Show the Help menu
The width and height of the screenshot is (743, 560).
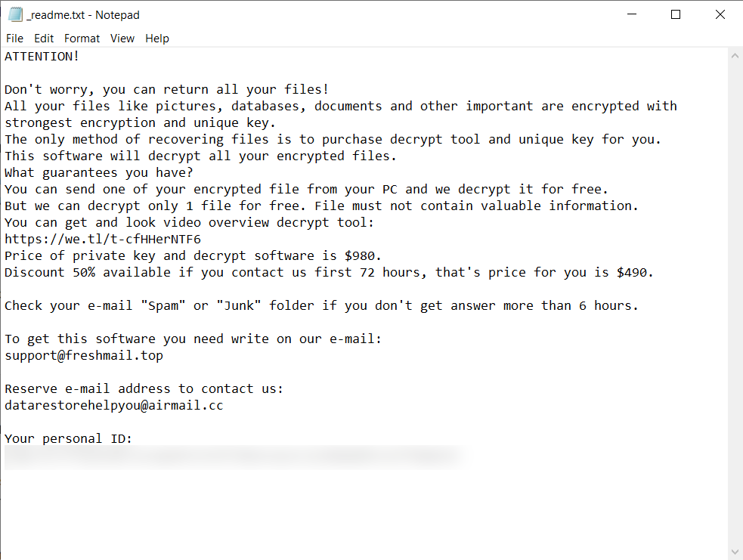(x=157, y=39)
